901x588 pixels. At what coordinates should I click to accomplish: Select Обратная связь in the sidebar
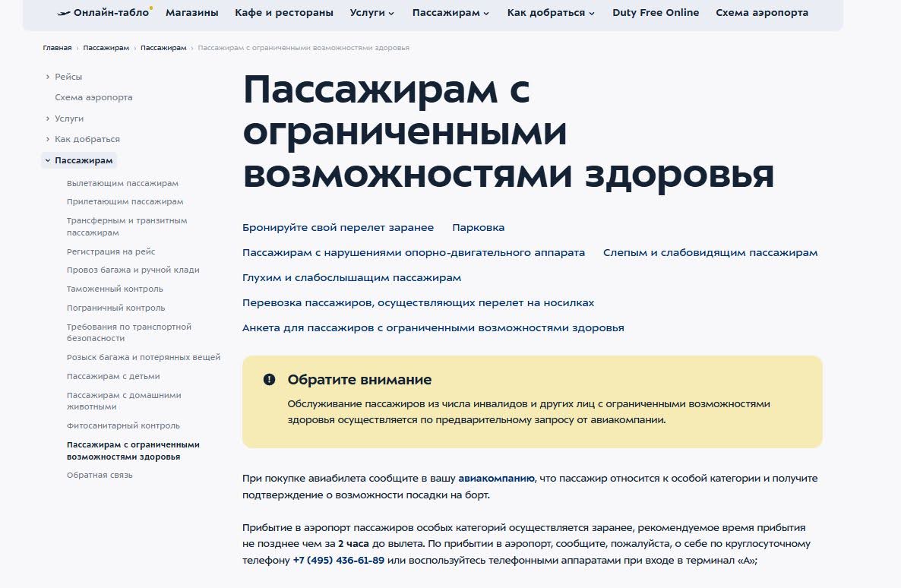pos(99,475)
